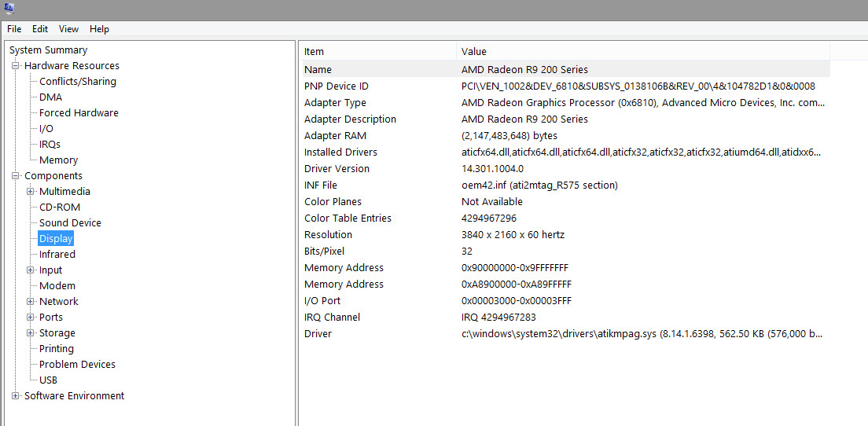The width and height of the screenshot is (868, 426).
Task: Select the Adapter RAM row
Action: pyautogui.click(x=565, y=135)
